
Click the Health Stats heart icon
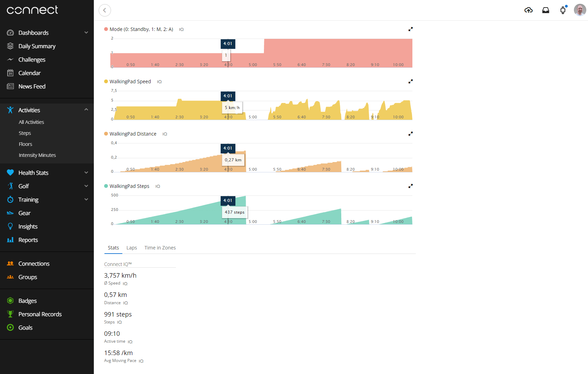[x=10, y=173]
